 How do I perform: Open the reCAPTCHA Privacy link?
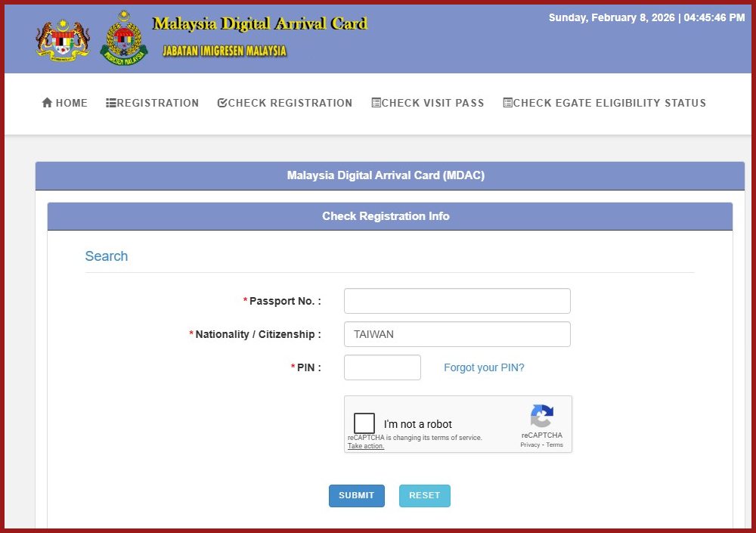coord(529,445)
